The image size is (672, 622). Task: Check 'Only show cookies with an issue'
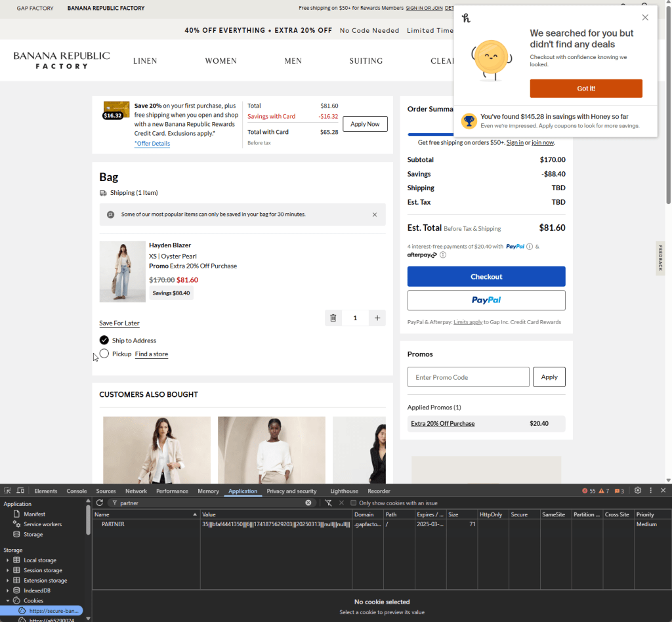pyautogui.click(x=354, y=503)
